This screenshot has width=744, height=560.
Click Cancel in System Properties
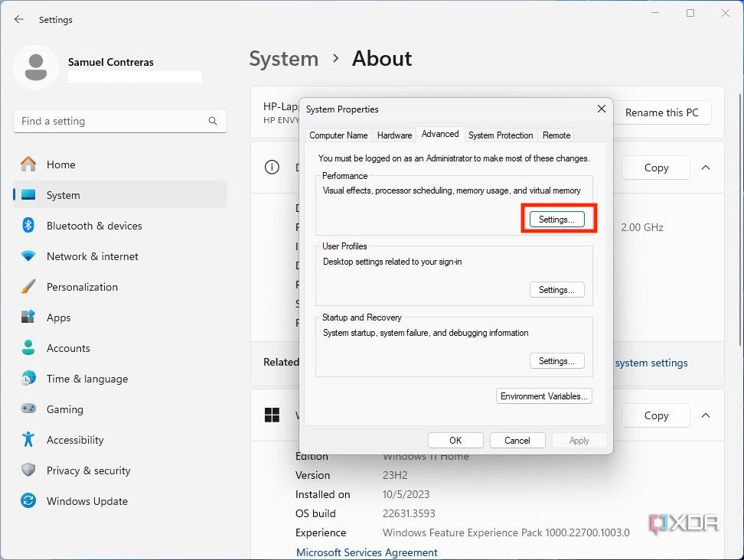pos(517,440)
